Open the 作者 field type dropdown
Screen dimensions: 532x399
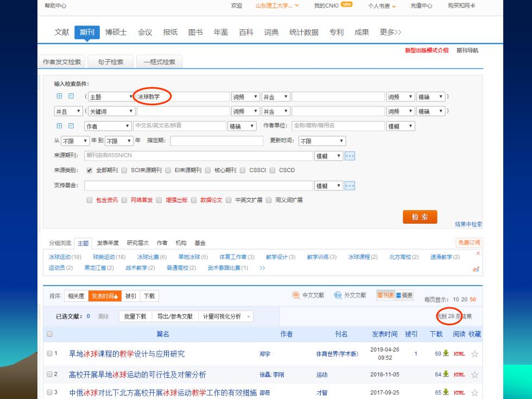point(107,126)
